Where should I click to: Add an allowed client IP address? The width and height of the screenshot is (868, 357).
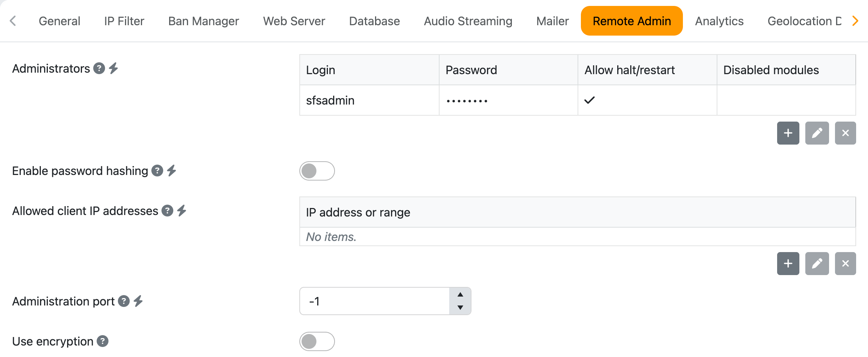pyautogui.click(x=788, y=264)
